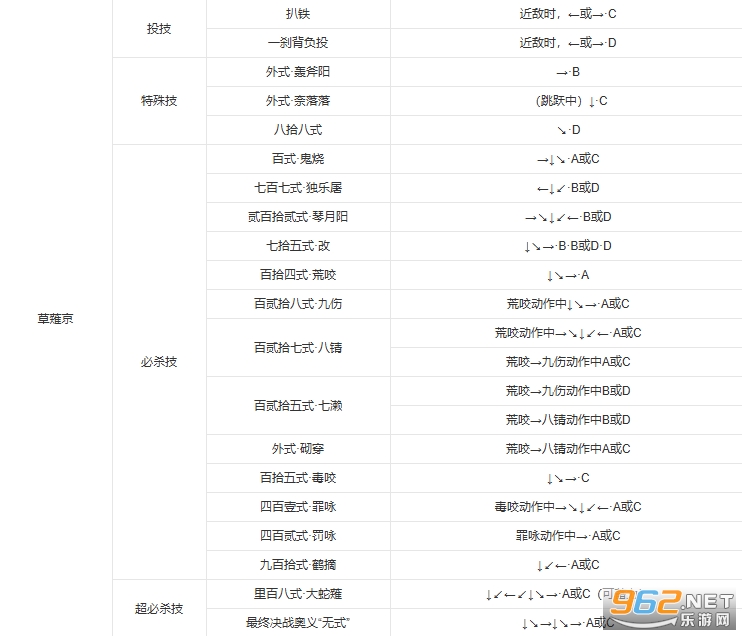
Task: Select the move name 七百七式·独乐屠
Action: click(298, 187)
